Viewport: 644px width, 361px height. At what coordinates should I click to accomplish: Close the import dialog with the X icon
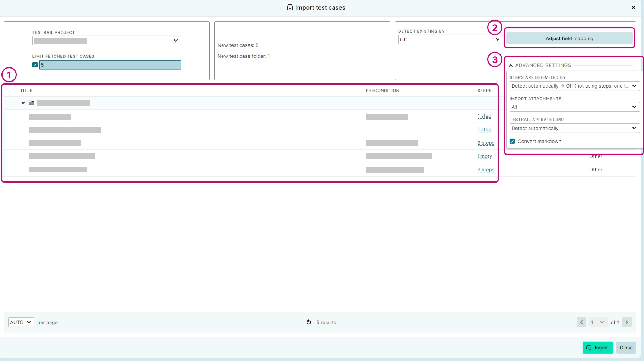[x=633, y=7]
